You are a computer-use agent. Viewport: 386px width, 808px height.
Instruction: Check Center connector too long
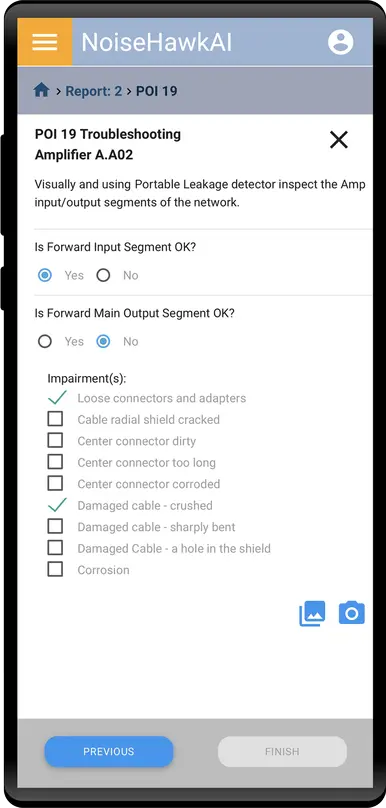pyautogui.click(x=55, y=462)
